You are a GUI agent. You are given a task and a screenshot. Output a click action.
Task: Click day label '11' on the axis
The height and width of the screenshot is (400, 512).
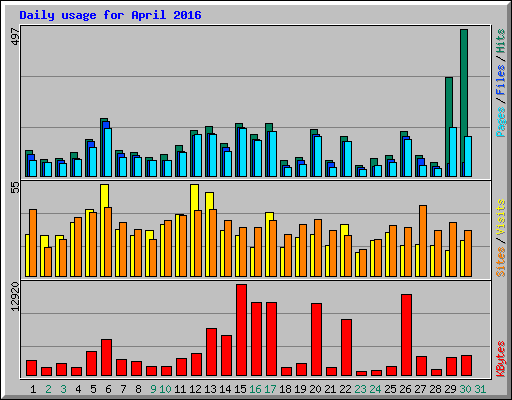click(180, 389)
